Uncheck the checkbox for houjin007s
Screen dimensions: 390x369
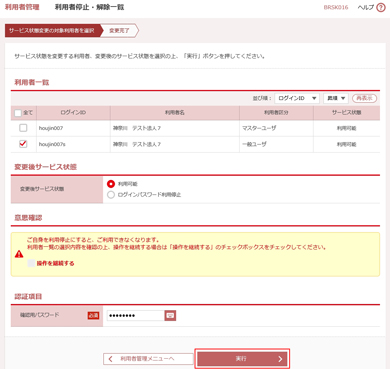click(23, 144)
